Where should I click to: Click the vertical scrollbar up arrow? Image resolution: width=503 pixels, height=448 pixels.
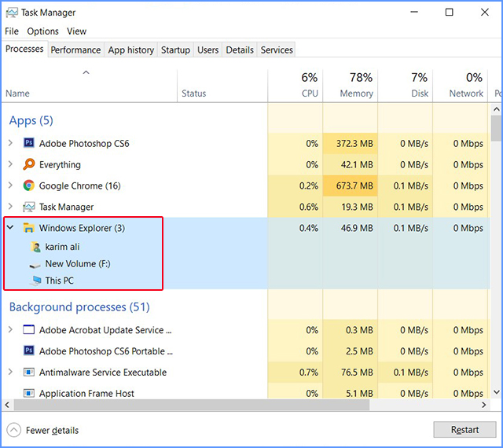[x=496, y=109]
